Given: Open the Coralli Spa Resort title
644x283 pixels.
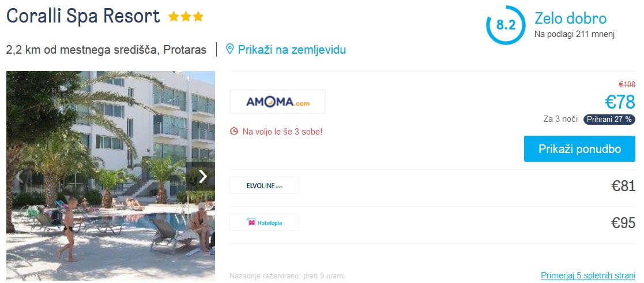Looking at the screenshot, I should click(x=83, y=16).
